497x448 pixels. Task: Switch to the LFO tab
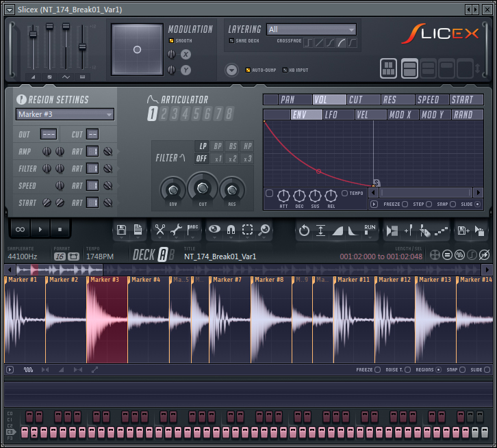point(338,115)
